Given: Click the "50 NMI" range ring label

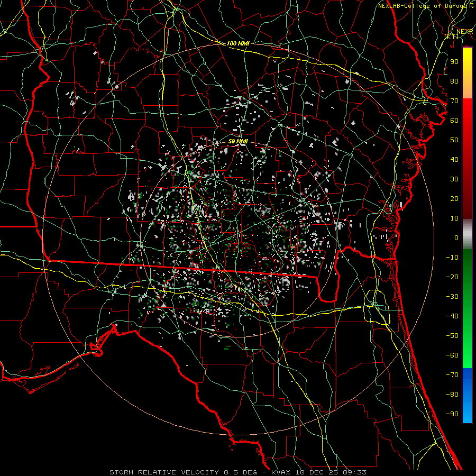Looking at the screenshot, I should (x=238, y=141).
